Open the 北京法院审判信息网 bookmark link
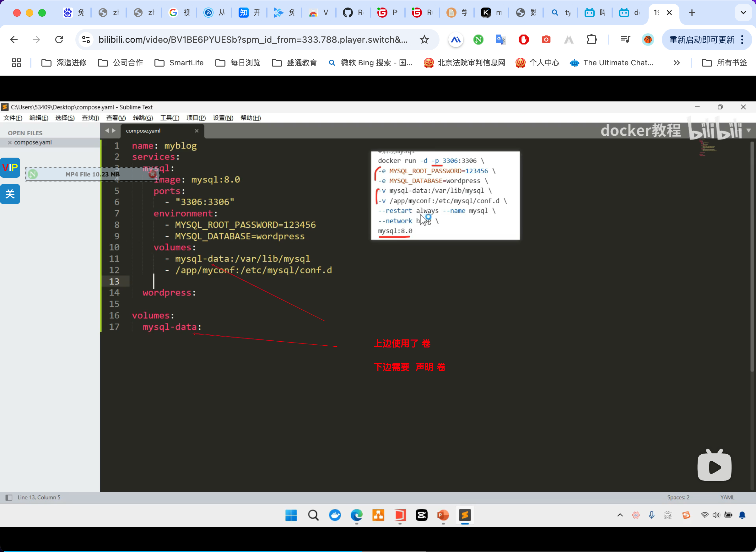Screen dimensions: 756x552 tap(464, 63)
